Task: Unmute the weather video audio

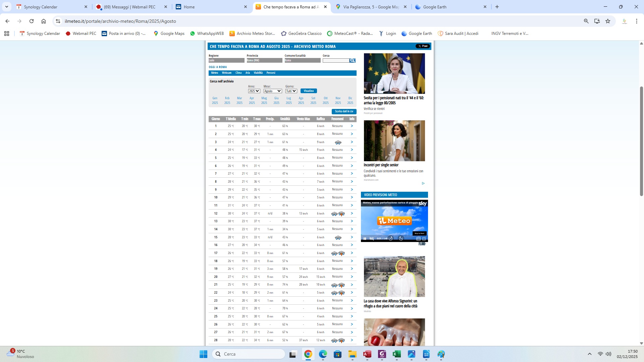Action: click(372, 239)
